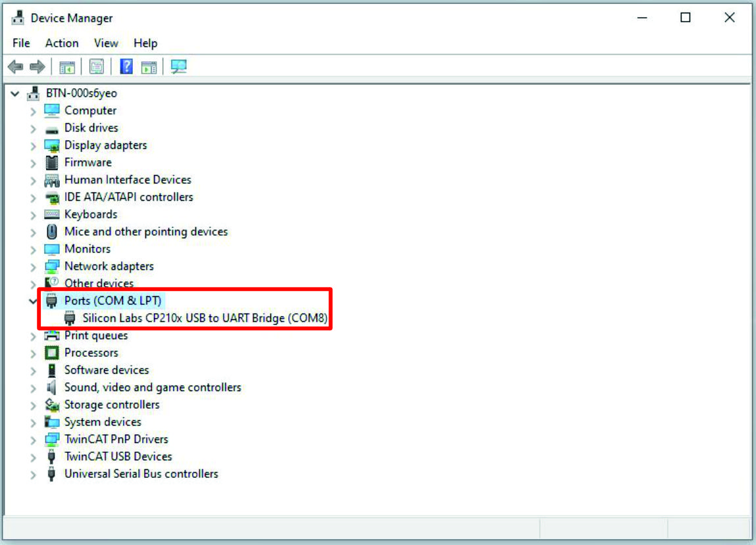Click the Keyboards category icon
The image size is (756, 545).
pos(51,214)
